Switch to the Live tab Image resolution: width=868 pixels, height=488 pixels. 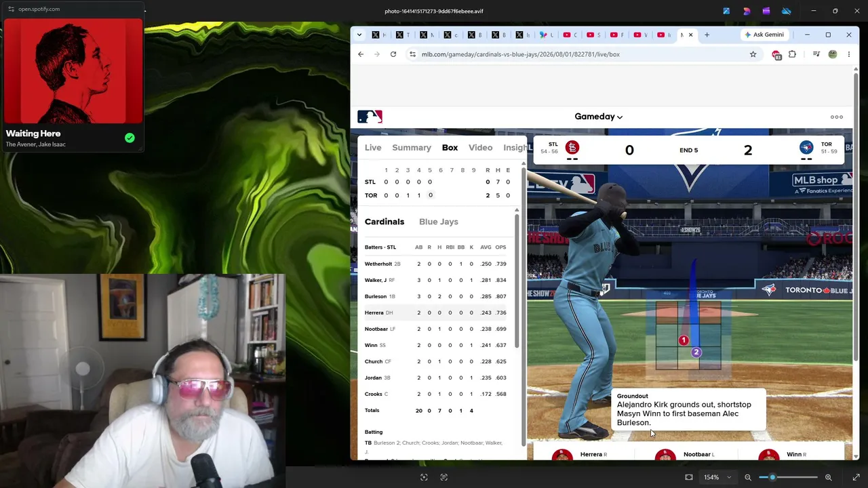[x=373, y=148]
